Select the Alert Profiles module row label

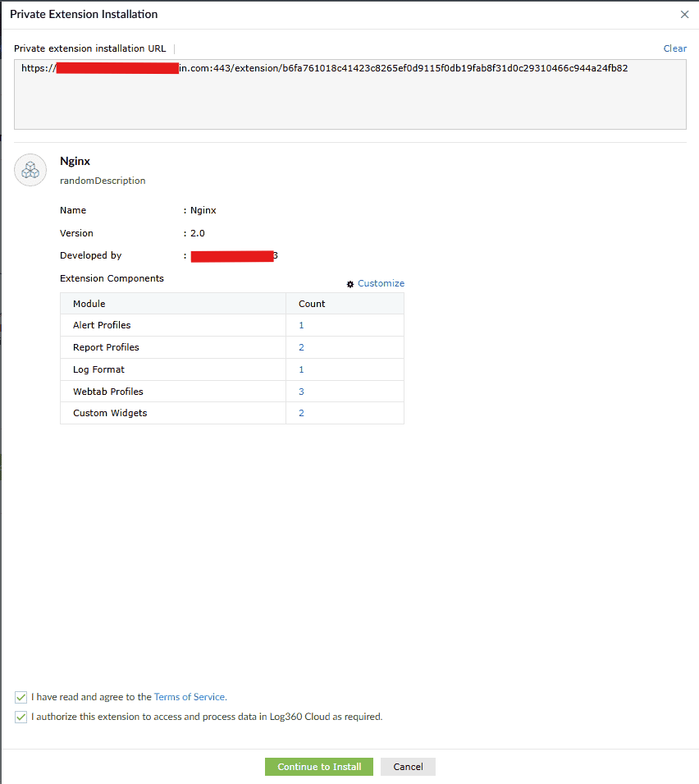(x=102, y=325)
